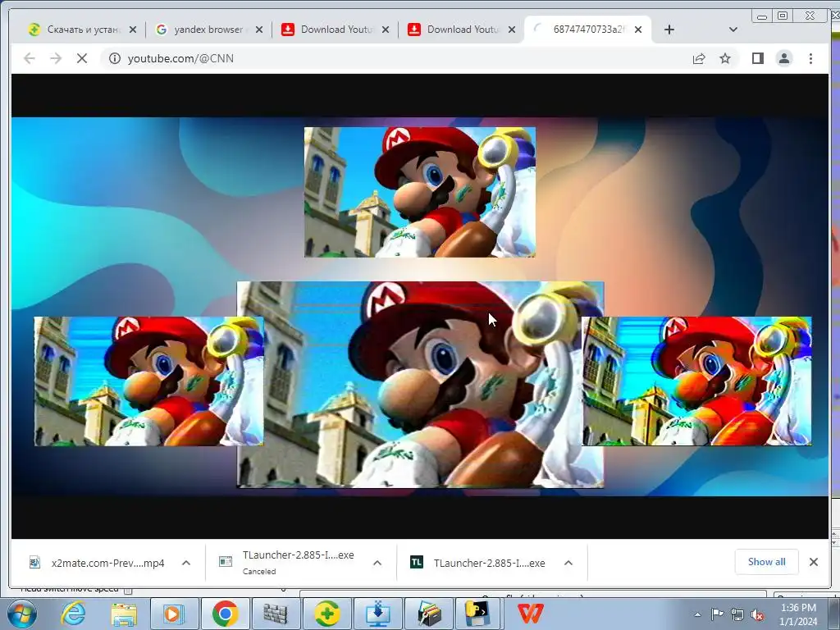Expand options for canceled TLauncher download
This screenshot has height=630, width=840.
(x=377, y=563)
